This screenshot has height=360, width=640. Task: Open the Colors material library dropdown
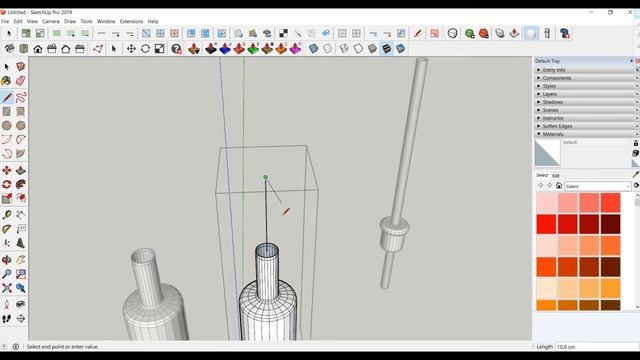[598, 186]
